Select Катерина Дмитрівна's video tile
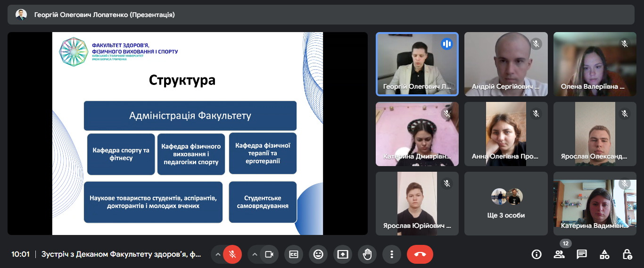Image resolution: width=644 pixels, height=268 pixels. point(417,134)
